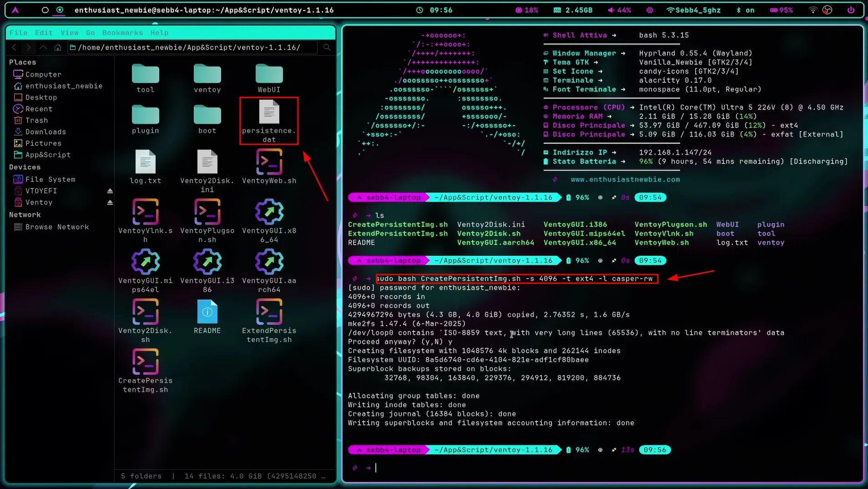Click the 09:56 clock in top bar
Screen dimensions: 868x489
435,10
